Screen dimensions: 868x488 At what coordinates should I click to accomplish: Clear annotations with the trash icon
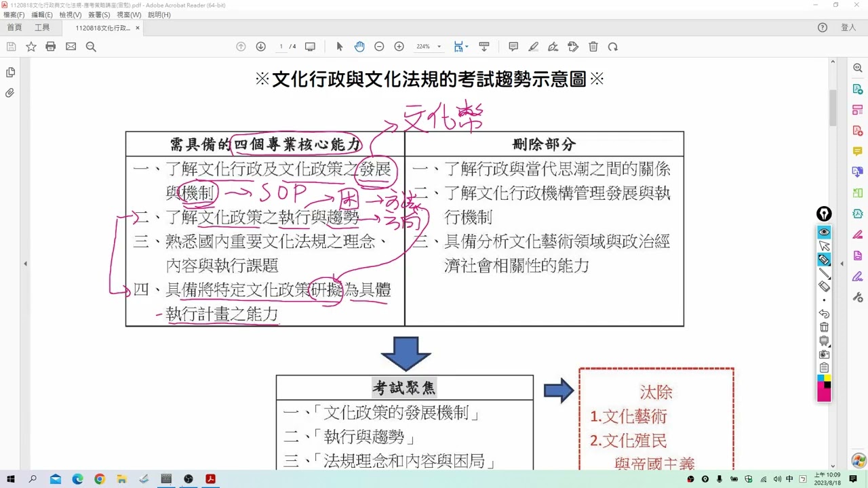click(824, 327)
